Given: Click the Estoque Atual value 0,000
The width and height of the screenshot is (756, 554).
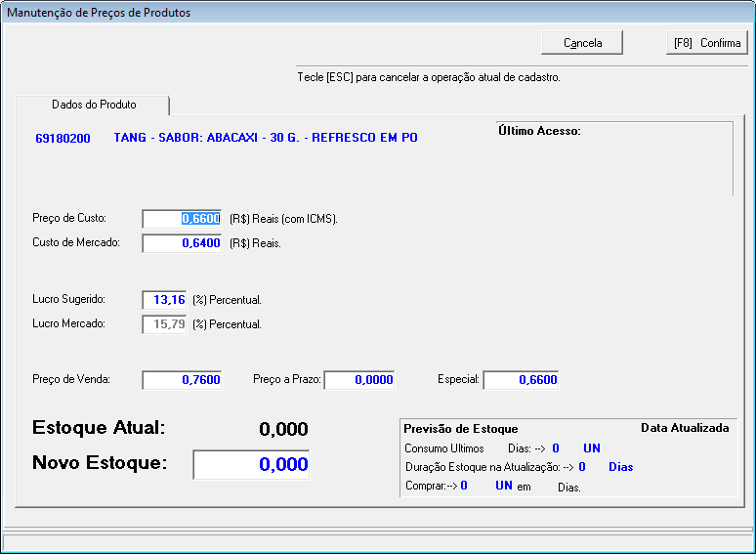Looking at the screenshot, I should tap(283, 430).
